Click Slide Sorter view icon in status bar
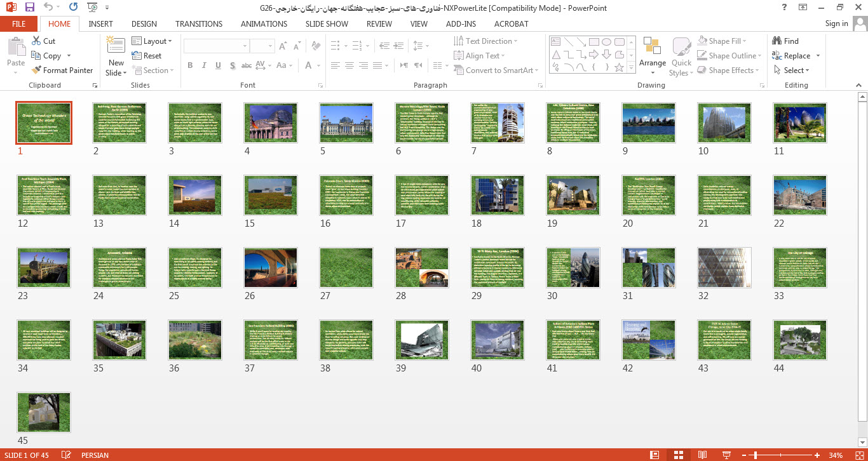Screen dimensions: 868x461 pyautogui.click(x=678, y=455)
